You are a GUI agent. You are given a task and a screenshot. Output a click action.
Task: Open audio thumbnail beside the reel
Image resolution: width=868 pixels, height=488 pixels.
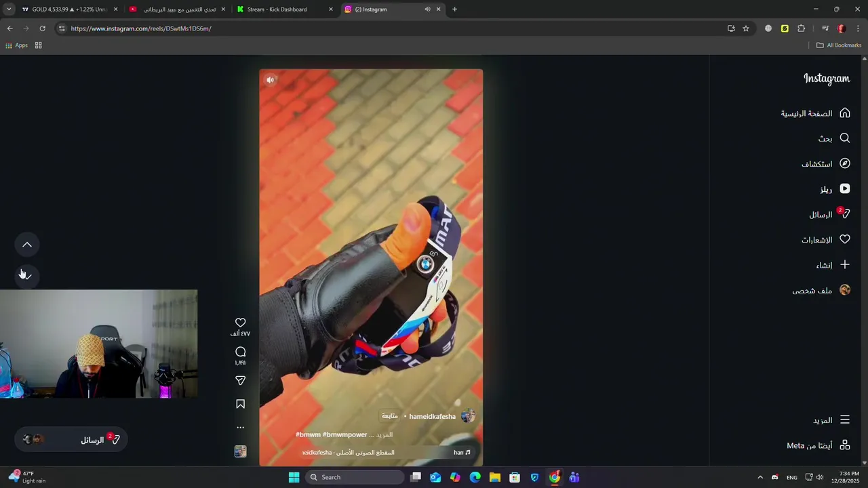[240, 451]
